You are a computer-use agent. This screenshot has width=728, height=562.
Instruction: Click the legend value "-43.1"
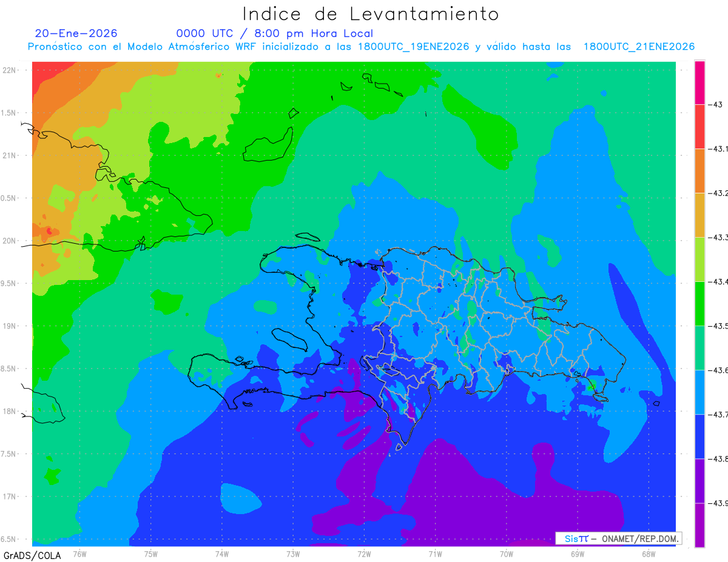tap(718, 149)
